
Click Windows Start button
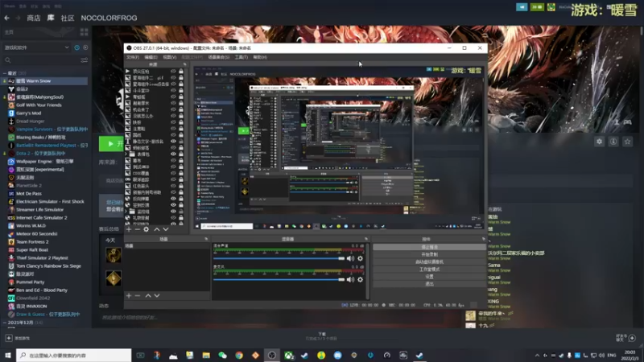coord(8,355)
